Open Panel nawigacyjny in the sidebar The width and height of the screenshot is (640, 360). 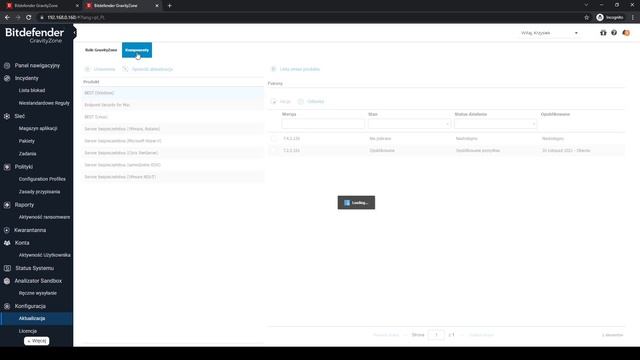[37, 65]
